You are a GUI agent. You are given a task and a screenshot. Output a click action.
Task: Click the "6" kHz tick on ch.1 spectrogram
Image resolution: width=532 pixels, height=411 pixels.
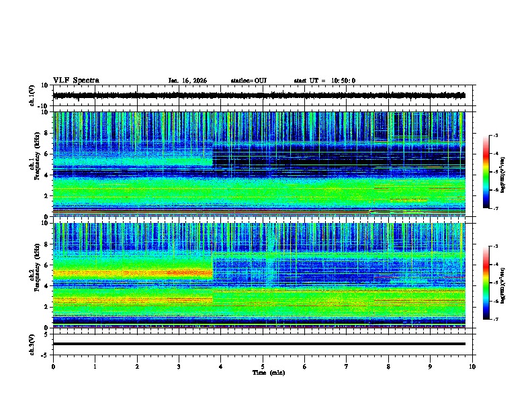pyautogui.click(x=46, y=154)
